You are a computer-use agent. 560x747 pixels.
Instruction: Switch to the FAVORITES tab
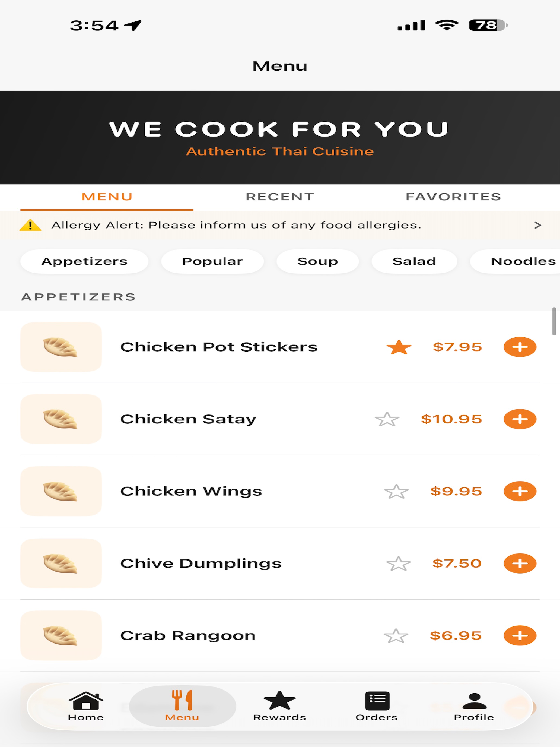(453, 197)
